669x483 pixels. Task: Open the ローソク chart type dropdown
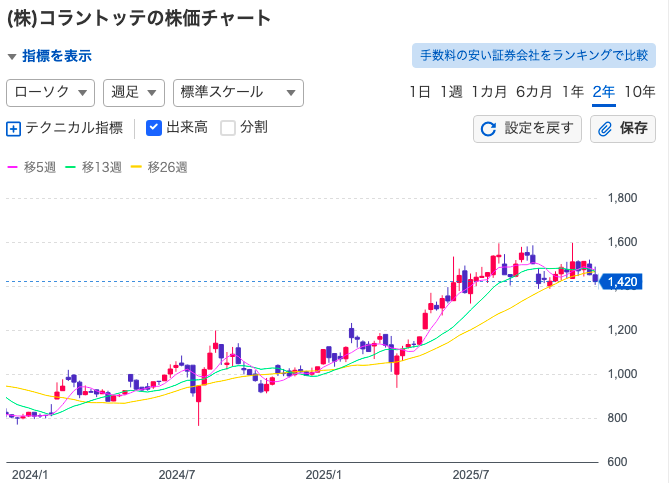coord(50,92)
